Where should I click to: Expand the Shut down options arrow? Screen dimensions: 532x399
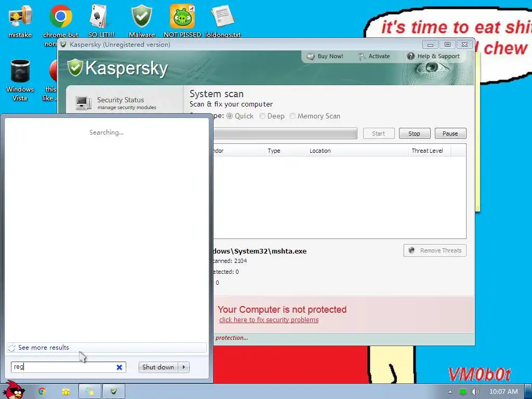(x=184, y=367)
